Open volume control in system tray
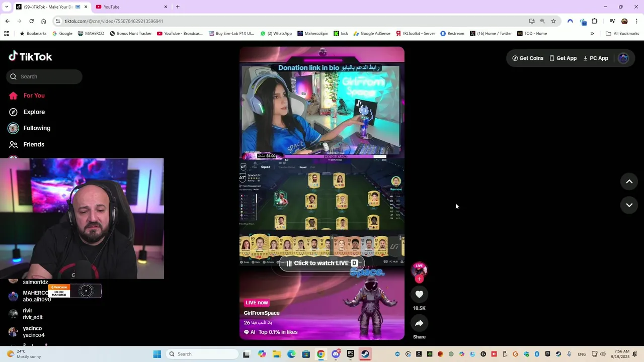Screen dimensions: 644x362 (603, 354)
